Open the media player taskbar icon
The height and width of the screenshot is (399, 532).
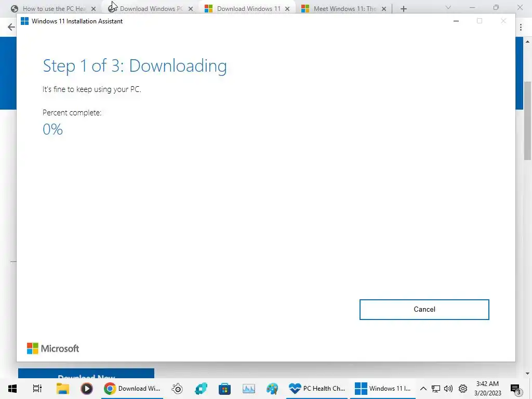87,389
